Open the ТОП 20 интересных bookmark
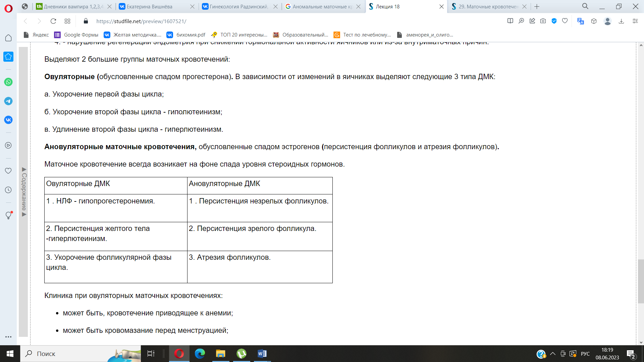 point(239,35)
